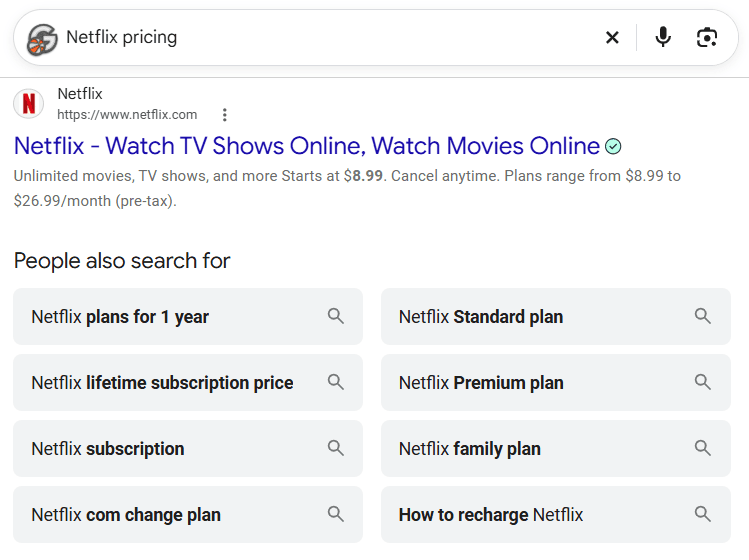Viewport: 749px width, 560px height.
Task: Start voice search with the microphone icon
Action: 663,37
